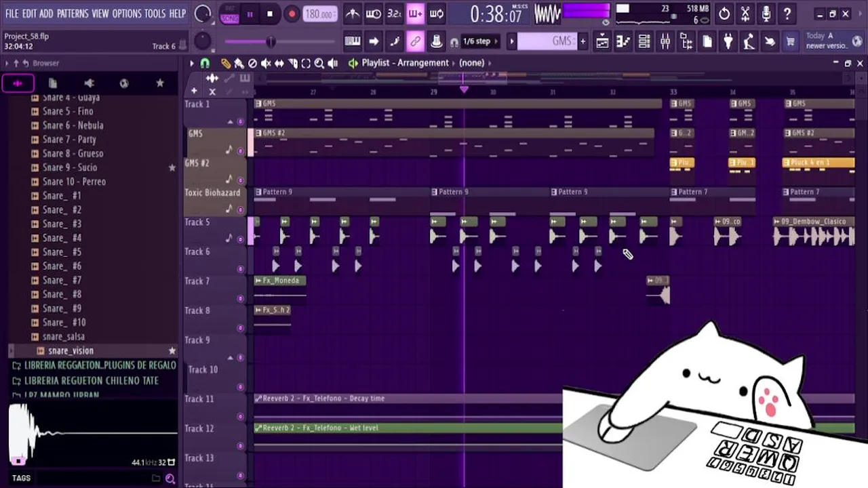
Task: Toggle the playlist magnet snap icon
Action: (x=205, y=63)
